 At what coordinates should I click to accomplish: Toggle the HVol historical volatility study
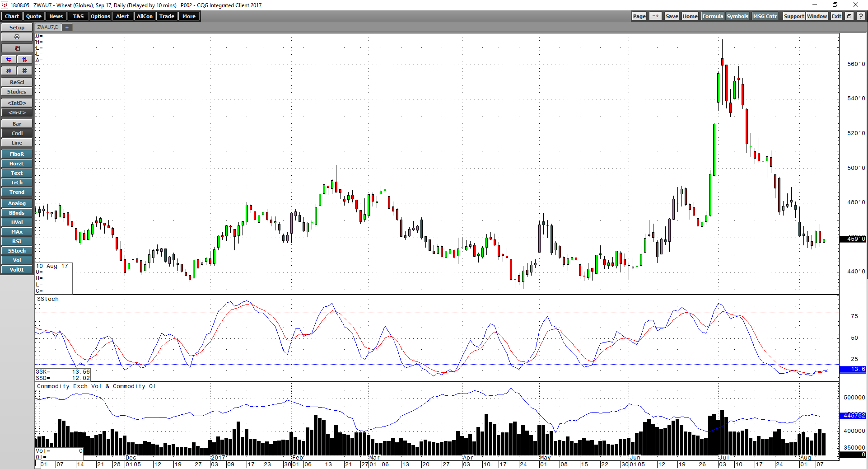17,222
